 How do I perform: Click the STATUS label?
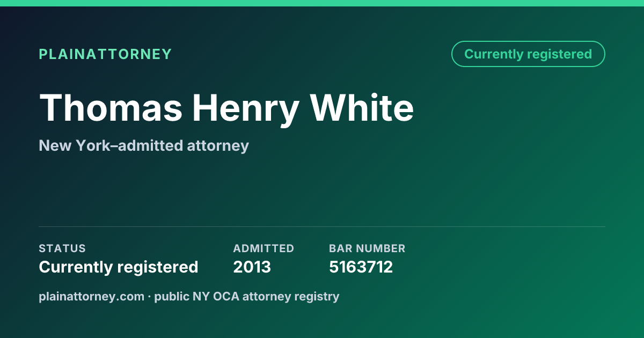(x=62, y=248)
